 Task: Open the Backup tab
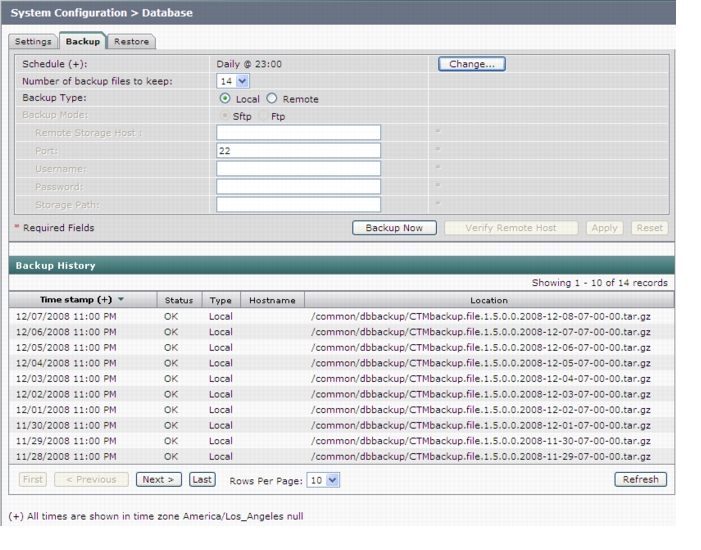click(x=83, y=41)
